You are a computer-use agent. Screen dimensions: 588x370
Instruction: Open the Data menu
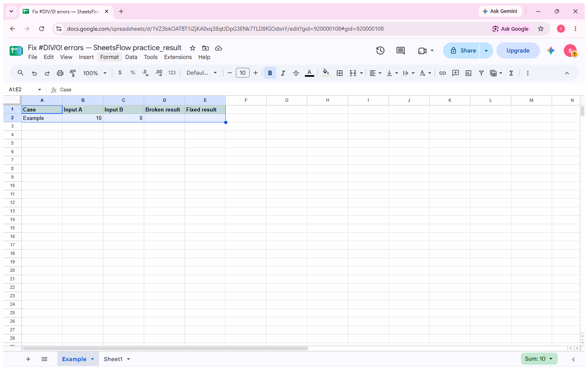click(131, 57)
